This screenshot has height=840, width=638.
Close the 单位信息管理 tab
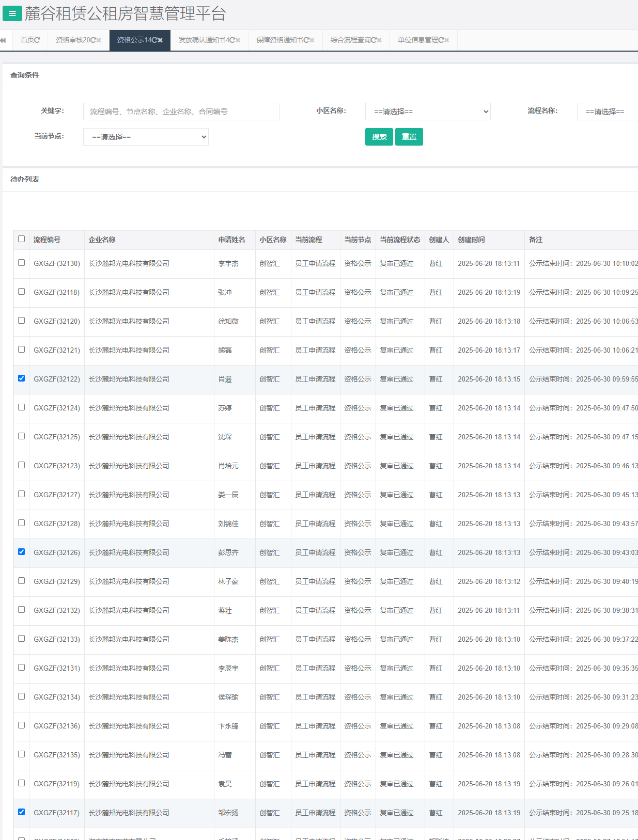[x=447, y=40]
